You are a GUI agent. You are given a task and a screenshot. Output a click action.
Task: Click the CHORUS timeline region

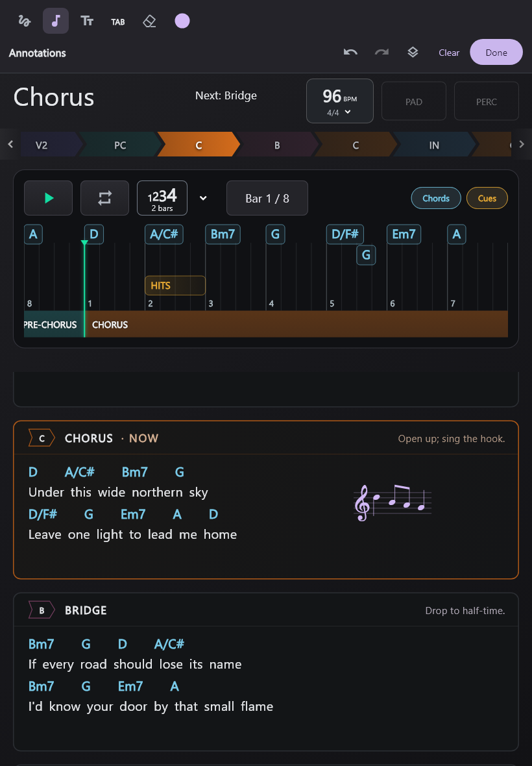[296, 325]
